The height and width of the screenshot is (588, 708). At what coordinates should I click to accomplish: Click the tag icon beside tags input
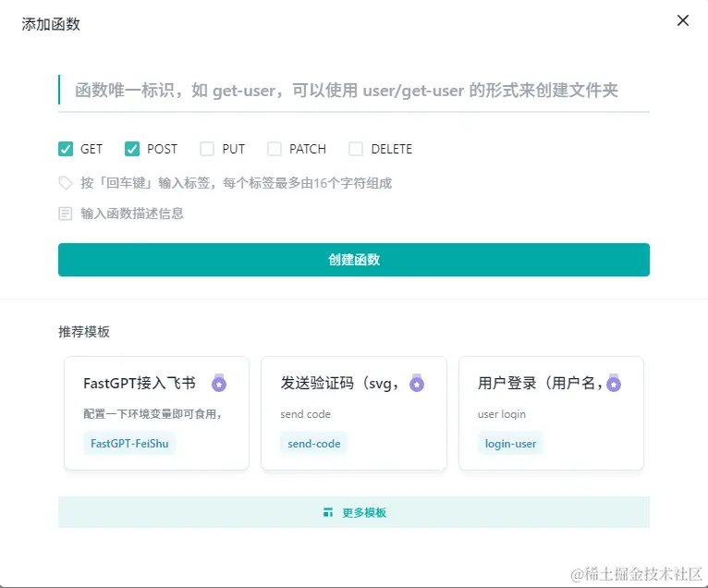[x=66, y=183]
